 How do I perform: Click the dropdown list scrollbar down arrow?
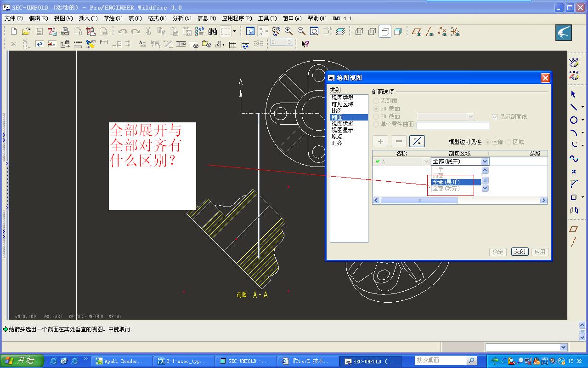(x=485, y=189)
